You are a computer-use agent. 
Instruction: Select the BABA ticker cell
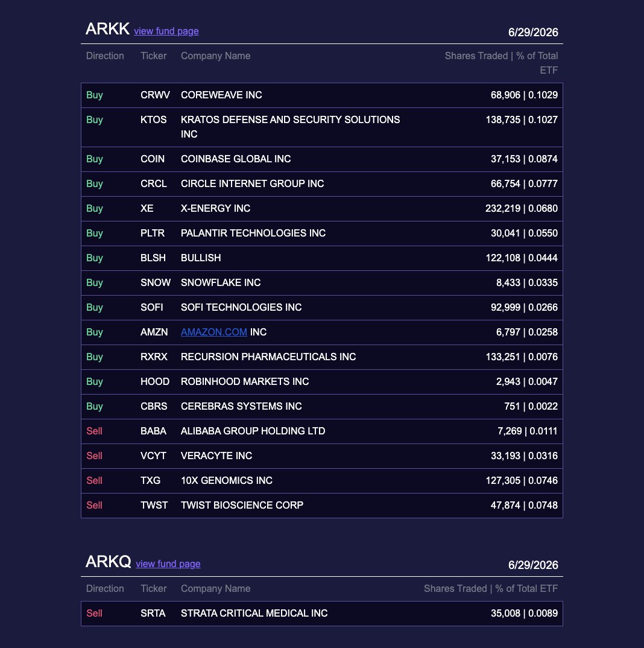153,431
